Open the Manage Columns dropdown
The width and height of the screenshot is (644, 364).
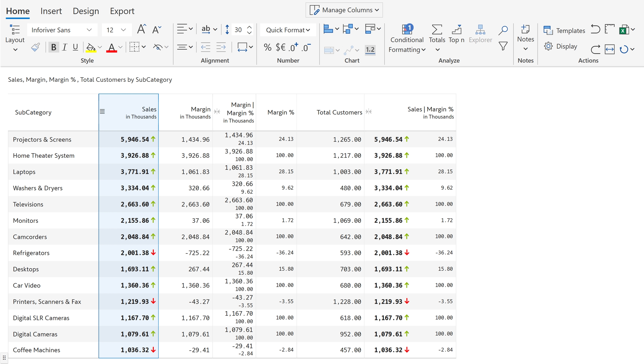click(344, 10)
